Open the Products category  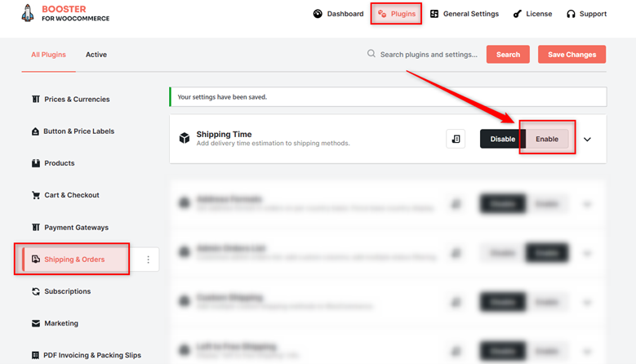(53, 163)
